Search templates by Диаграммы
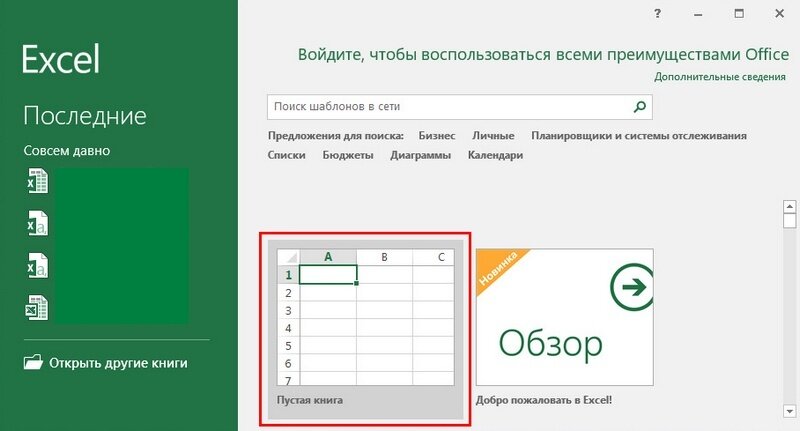The image size is (800, 431). click(420, 155)
